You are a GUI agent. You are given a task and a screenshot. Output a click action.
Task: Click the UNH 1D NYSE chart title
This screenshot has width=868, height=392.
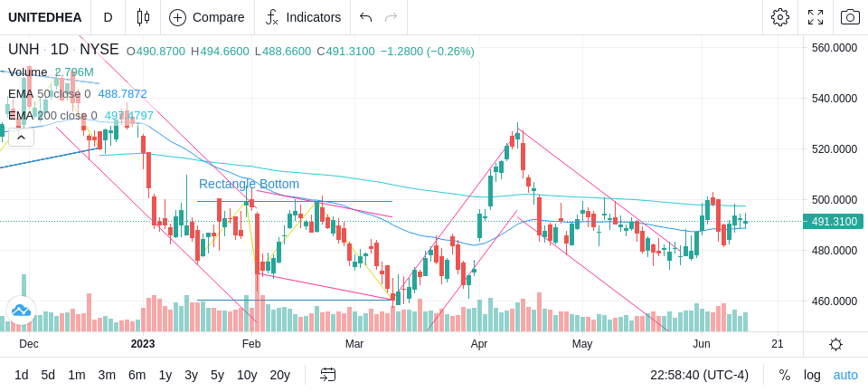pos(63,50)
